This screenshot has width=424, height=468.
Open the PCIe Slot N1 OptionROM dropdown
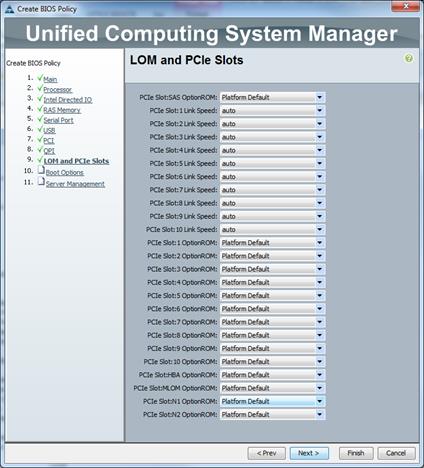point(272,402)
